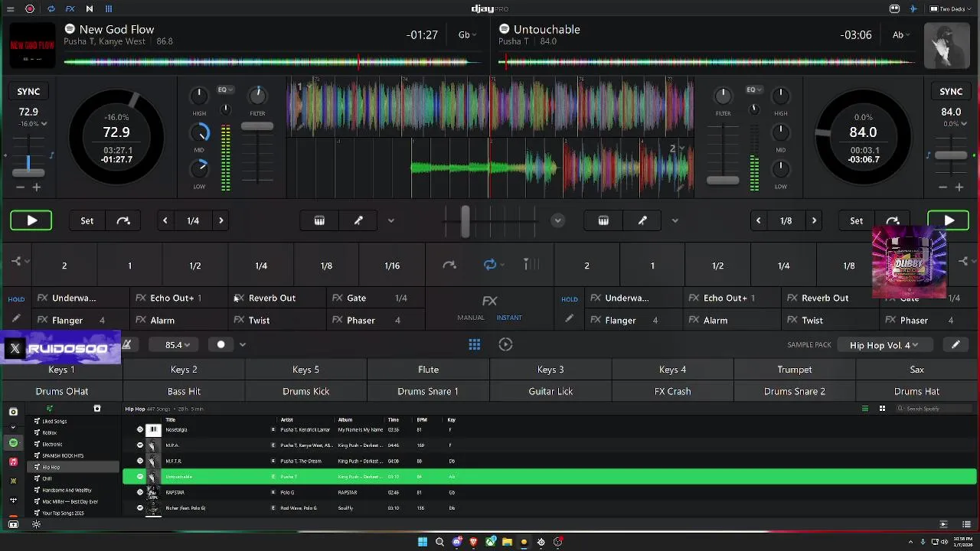Image resolution: width=980 pixels, height=551 pixels.
Task: Toggle the sampler record circle button
Action: (221, 344)
